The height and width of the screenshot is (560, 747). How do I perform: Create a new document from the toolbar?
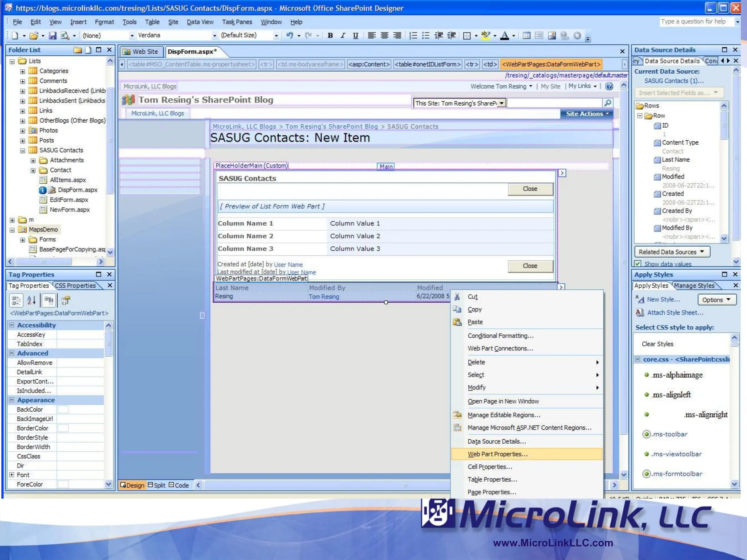click(x=15, y=35)
